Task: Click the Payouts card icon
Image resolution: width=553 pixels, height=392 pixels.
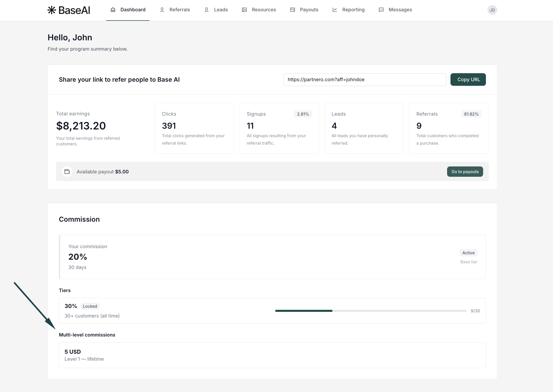Action: point(292,10)
